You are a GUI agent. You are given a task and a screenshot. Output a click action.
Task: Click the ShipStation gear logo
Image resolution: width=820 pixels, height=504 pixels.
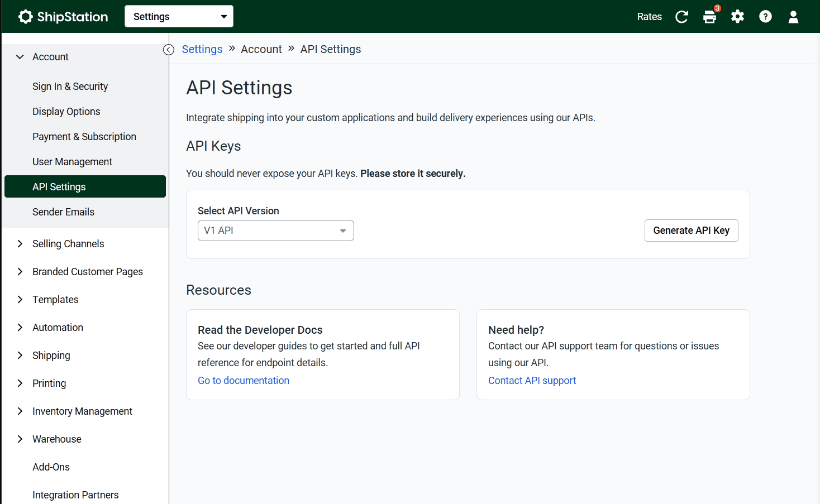tap(26, 17)
